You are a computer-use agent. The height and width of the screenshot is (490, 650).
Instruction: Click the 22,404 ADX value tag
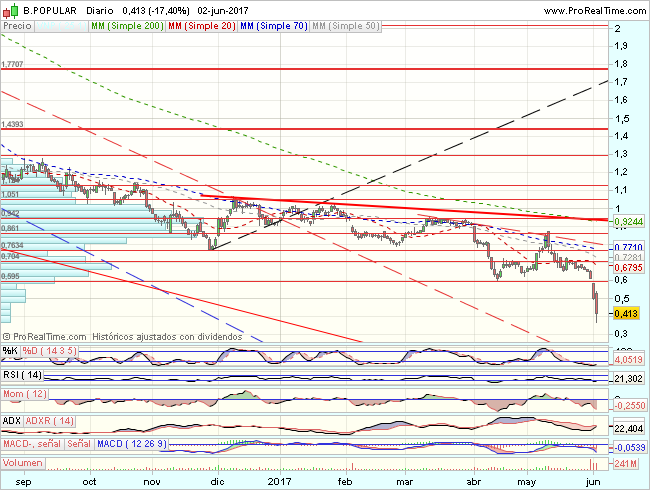(627, 427)
